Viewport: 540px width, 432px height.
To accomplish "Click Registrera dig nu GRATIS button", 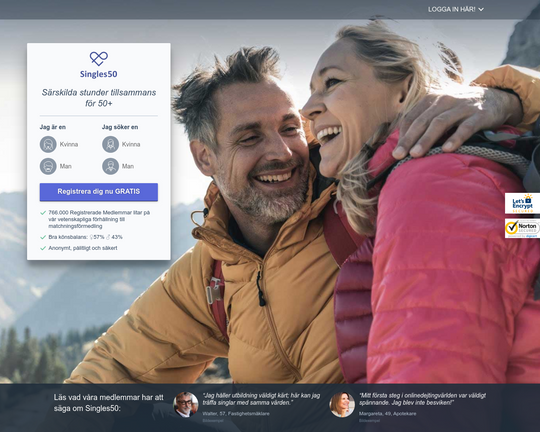I will coord(99,192).
